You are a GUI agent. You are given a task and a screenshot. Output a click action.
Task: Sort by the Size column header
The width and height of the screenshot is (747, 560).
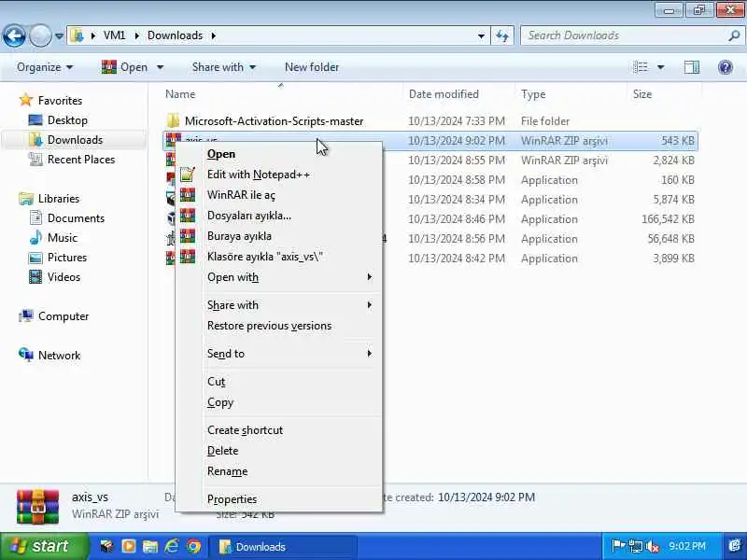pos(641,94)
